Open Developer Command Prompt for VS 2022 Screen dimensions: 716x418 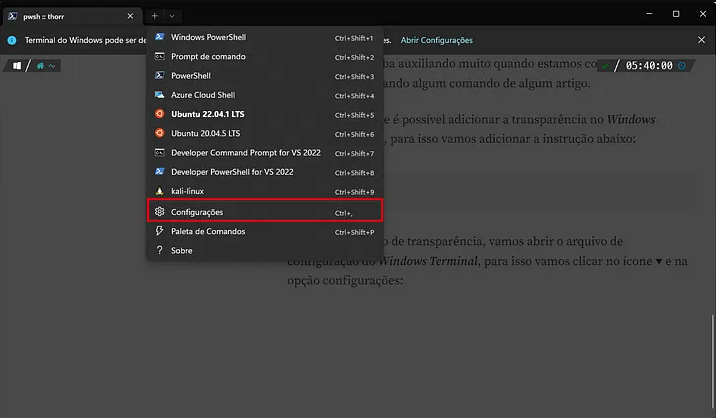click(265, 153)
